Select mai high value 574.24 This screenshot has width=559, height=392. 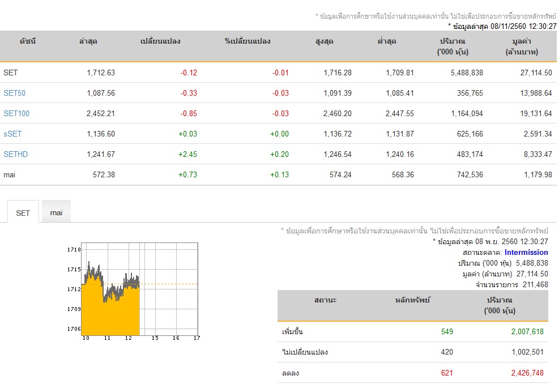pos(340,175)
